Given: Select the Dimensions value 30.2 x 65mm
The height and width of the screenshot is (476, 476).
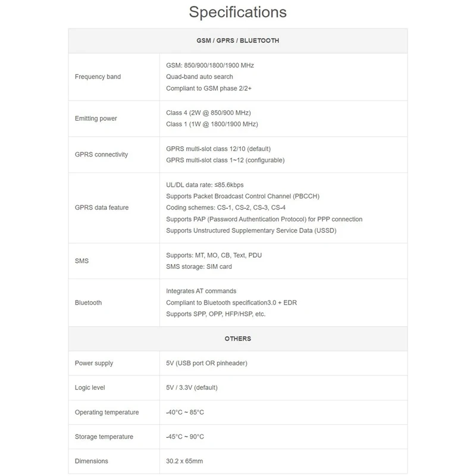Looking at the screenshot, I should tap(184, 461).
